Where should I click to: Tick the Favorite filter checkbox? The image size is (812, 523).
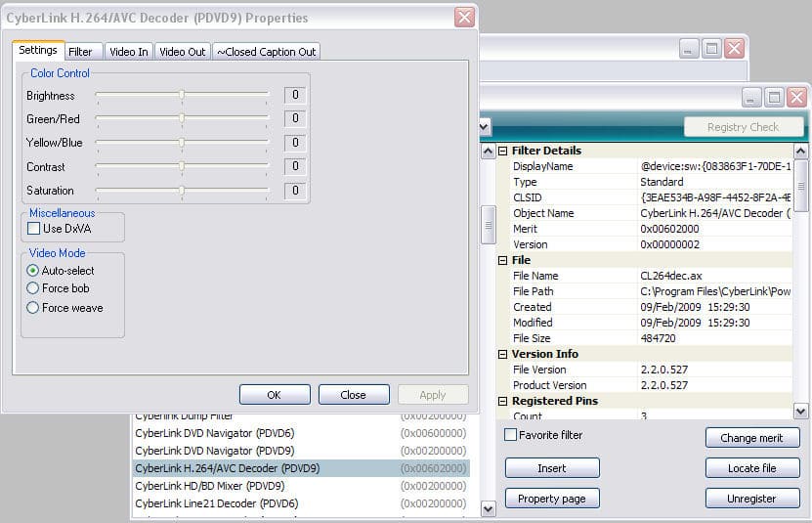[510, 434]
